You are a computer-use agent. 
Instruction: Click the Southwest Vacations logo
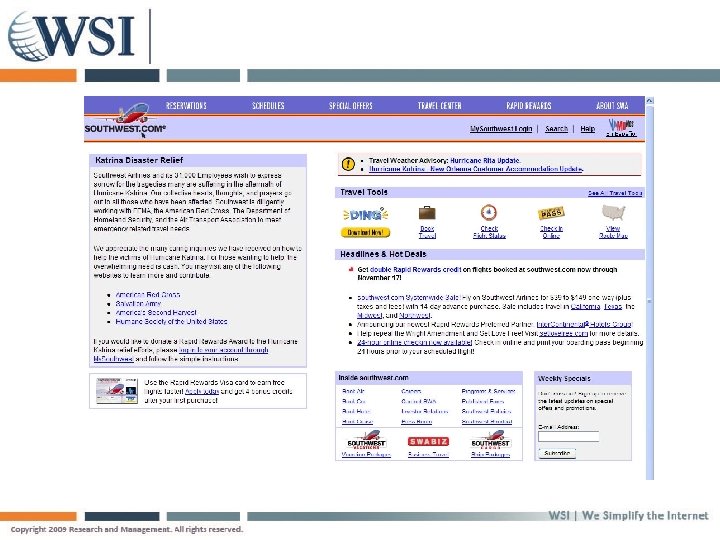coord(366,440)
